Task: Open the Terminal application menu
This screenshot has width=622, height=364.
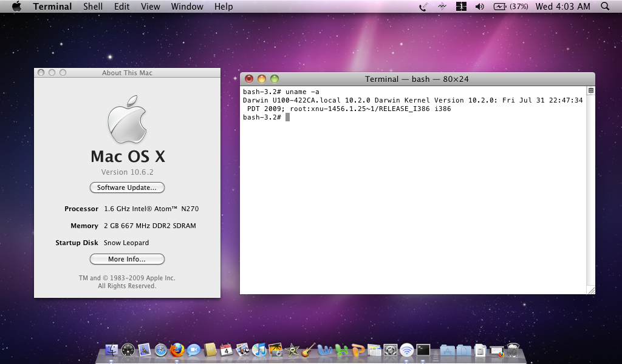Action: (52, 6)
